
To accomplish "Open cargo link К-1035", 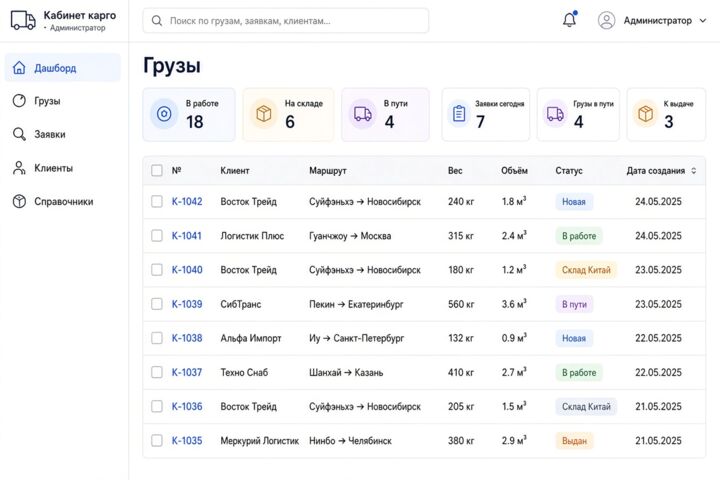I will pos(187,440).
